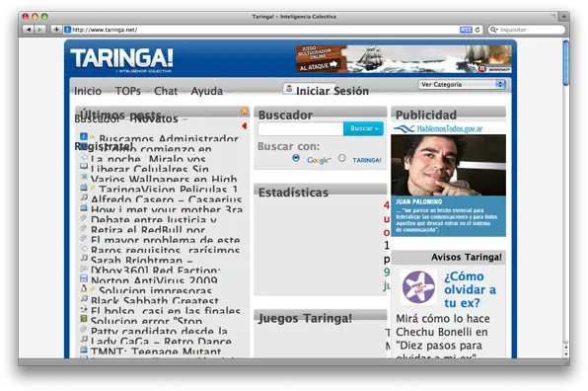Image resolution: width=588 pixels, height=391 pixels.
Task: Open new tab with plus at window corner
Action: coord(563,16)
